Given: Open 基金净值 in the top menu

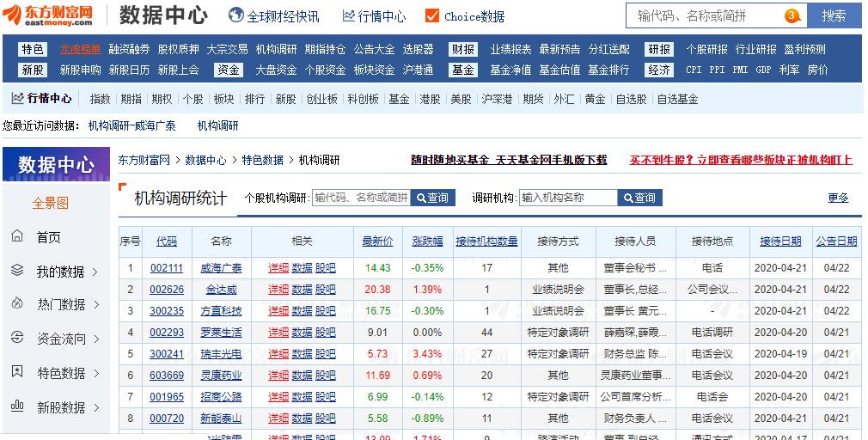Looking at the screenshot, I should (510, 70).
